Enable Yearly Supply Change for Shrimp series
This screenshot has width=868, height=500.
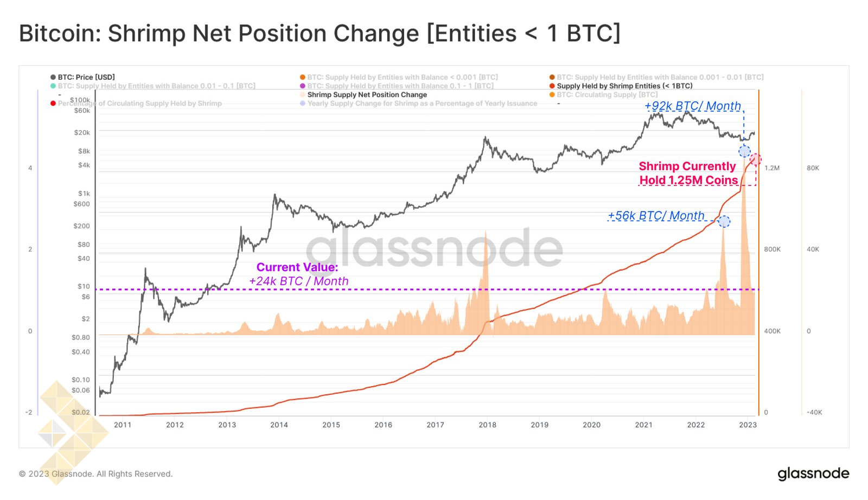pos(422,104)
